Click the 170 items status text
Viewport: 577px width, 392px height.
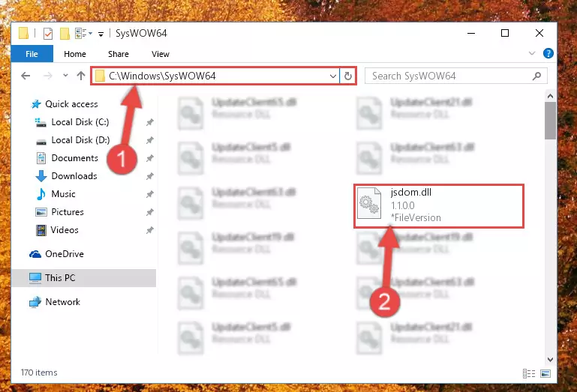click(39, 373)
